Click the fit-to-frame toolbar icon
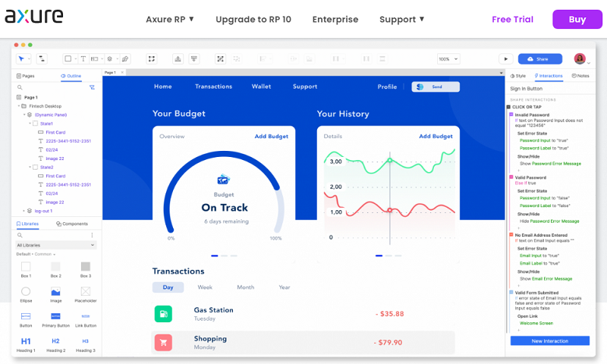This screenshot has width=607, height=364. 151,59
